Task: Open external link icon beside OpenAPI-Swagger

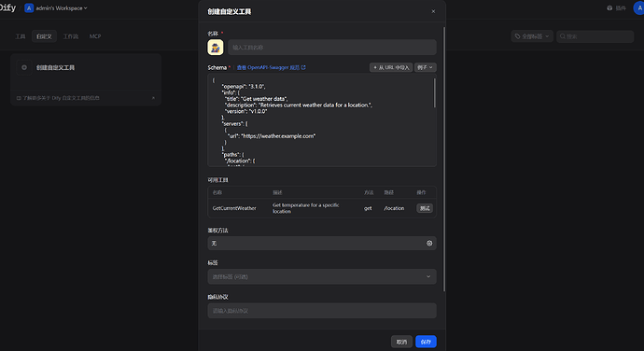Action: [x=303, y=67]
